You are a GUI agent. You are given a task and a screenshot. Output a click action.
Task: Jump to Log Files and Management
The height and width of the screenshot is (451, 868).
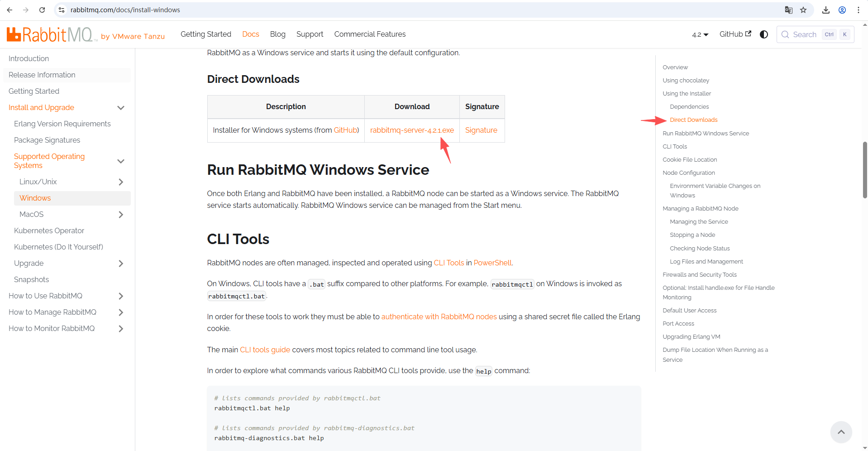coord(706,262)
